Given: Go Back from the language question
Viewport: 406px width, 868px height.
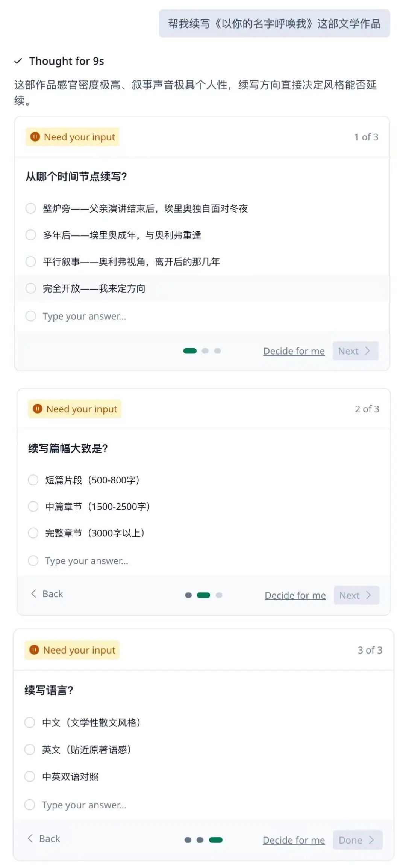Looking at the screenshot, I should (x=44, y=839).
